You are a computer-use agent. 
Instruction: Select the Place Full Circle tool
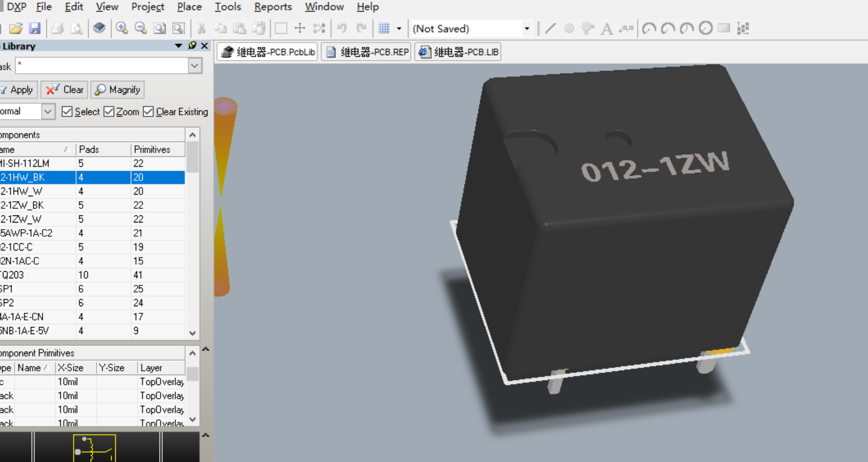706,28
